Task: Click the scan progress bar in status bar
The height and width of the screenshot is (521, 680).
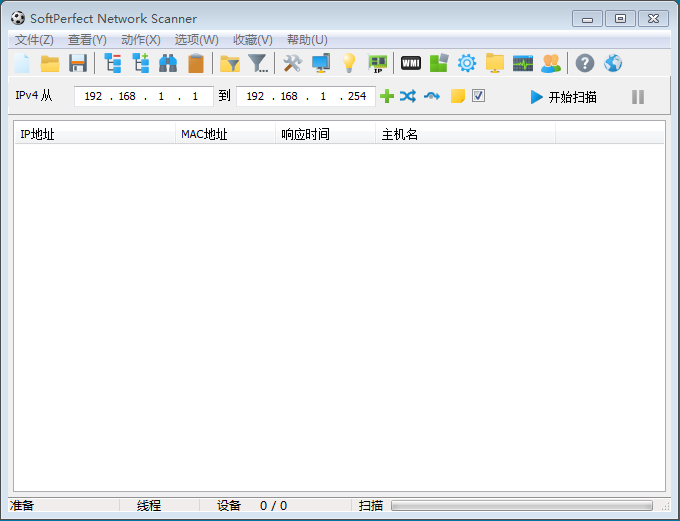Action: point(521,506)
